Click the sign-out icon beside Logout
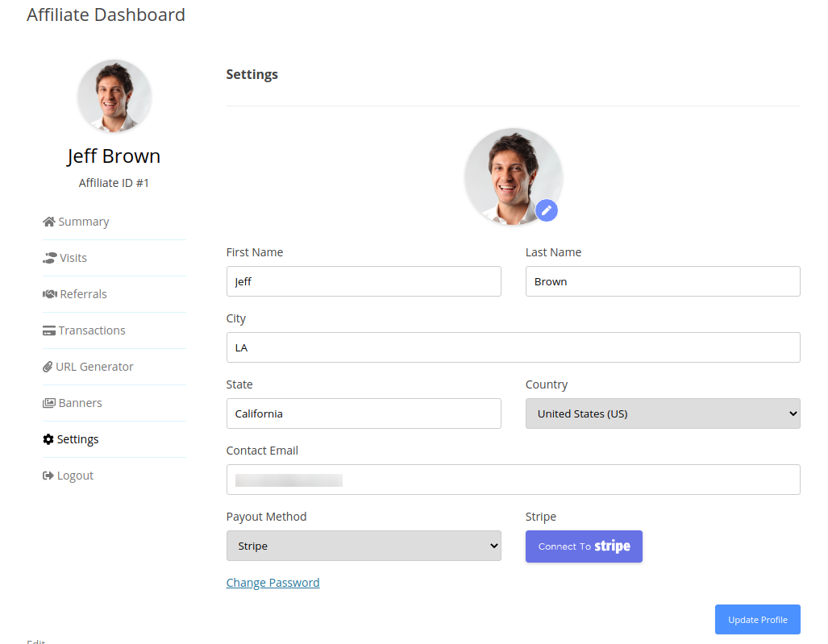828x644 pixels. [48, 476]
